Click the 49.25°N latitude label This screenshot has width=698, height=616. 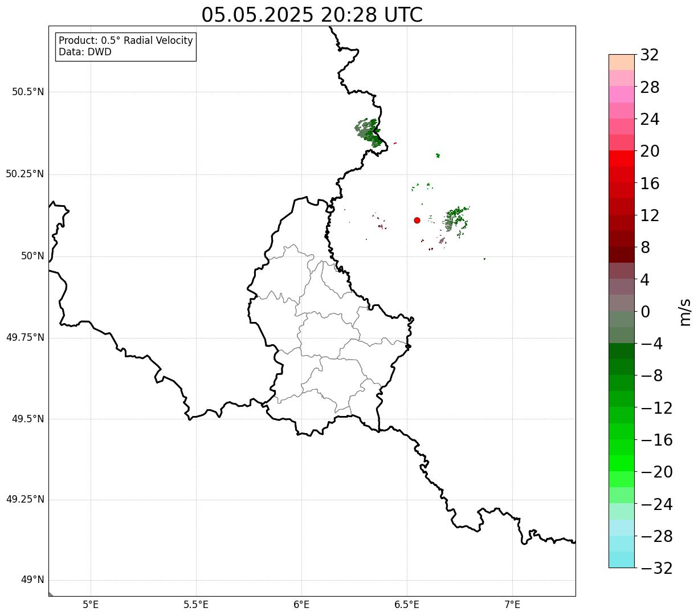point(25,500)
